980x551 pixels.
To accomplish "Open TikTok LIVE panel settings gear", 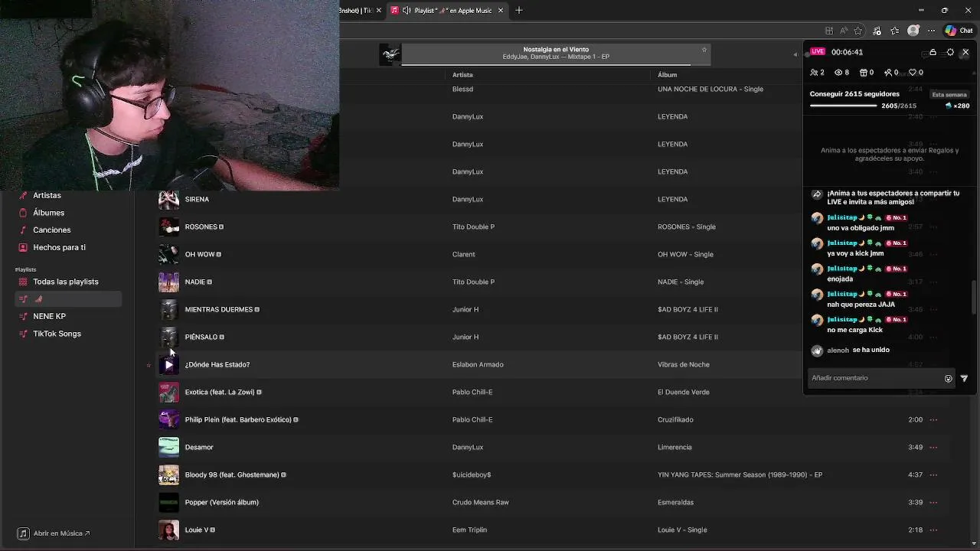I will click(x=950, y=52).
